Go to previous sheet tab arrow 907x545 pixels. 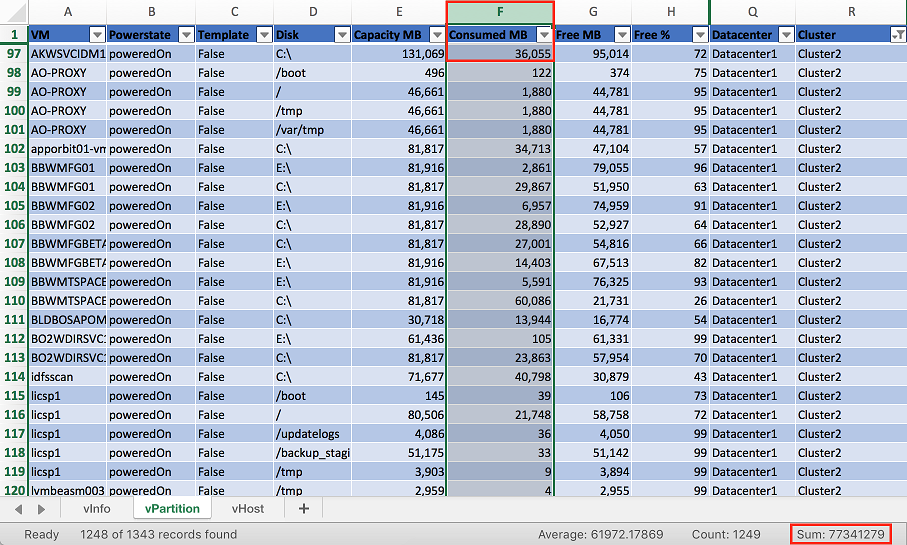19,509
